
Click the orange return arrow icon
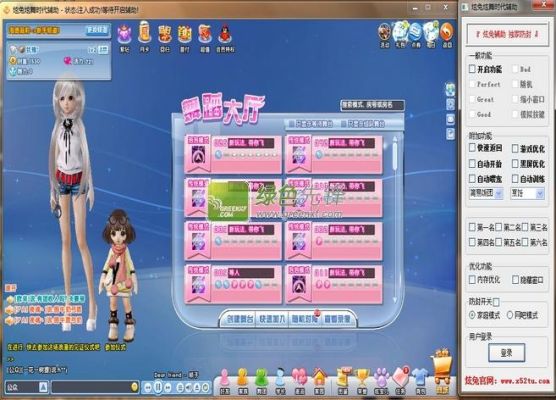pos(447,32)
